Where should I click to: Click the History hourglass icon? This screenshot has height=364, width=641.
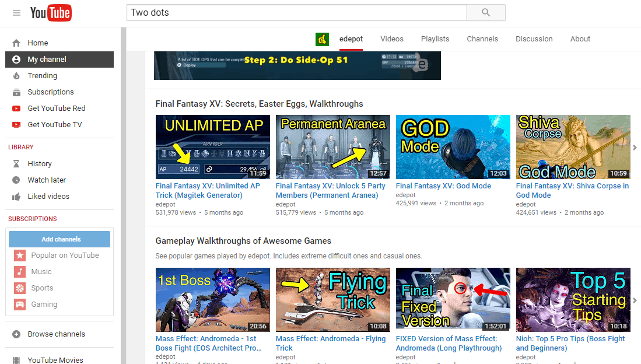(x=16, y=163)
